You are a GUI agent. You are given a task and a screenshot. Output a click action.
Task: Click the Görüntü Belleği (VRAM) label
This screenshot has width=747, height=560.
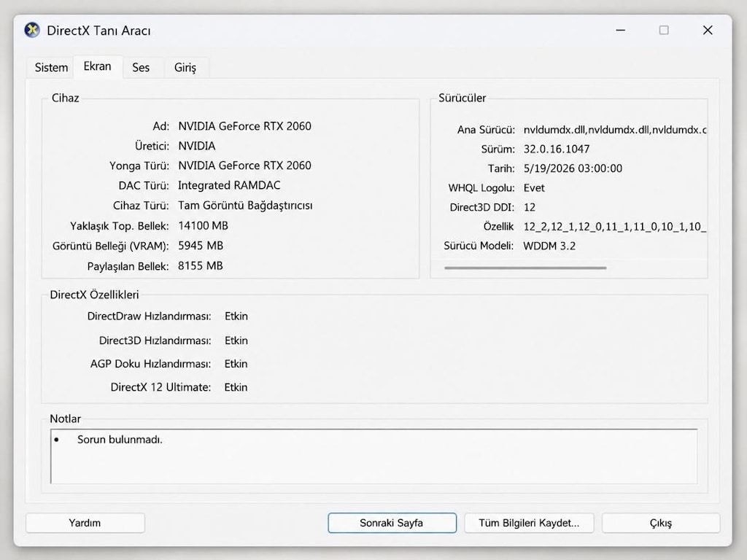111,246
